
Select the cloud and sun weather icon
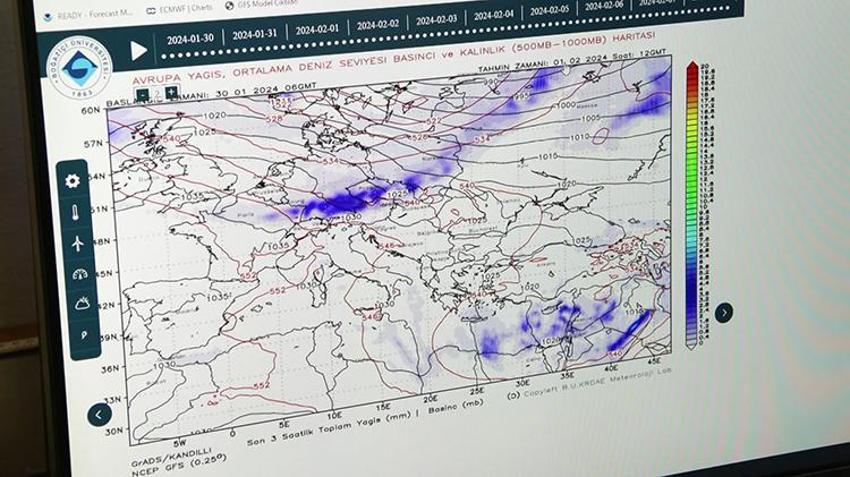tap(82, 303)
